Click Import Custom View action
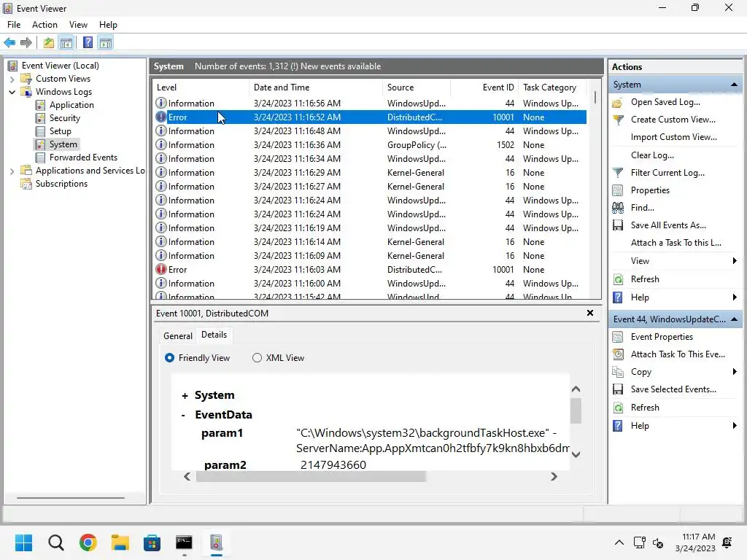The width and height of the screenshot is (747, 560). (x=673, y=137)
